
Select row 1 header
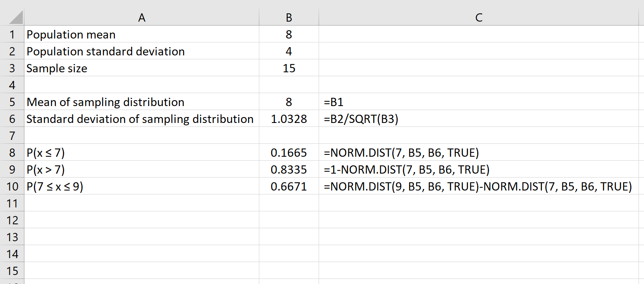[x=12, y=34]
